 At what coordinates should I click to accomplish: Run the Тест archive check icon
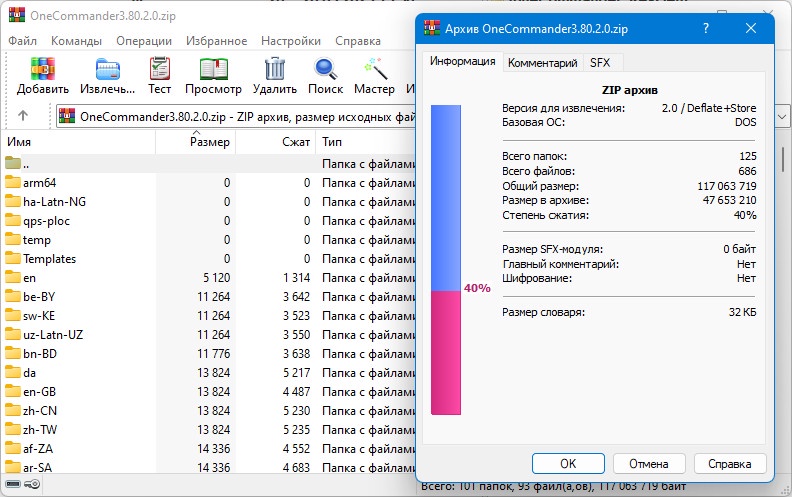(x=160, y=68)
